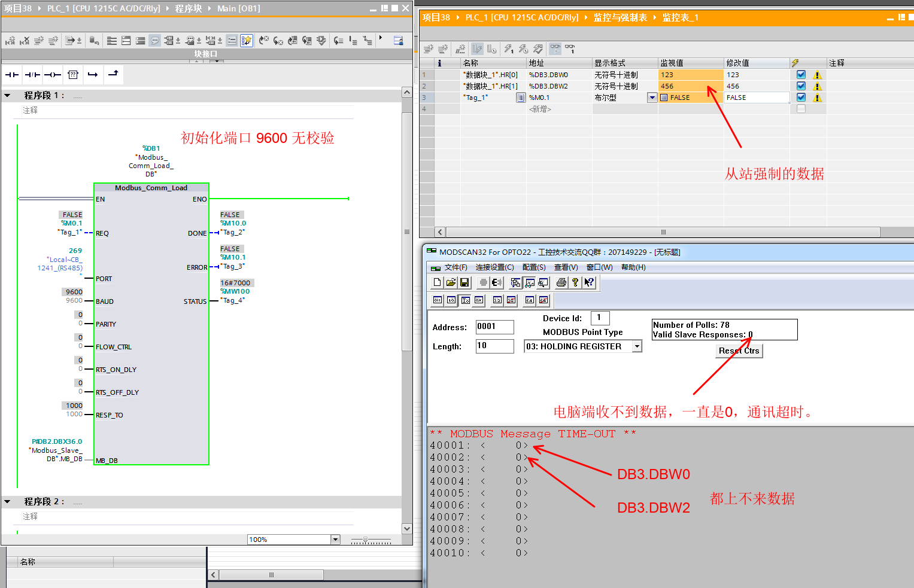Click the zoom slider below the ladder editor
914x588 pixels.
coord(365,540)
